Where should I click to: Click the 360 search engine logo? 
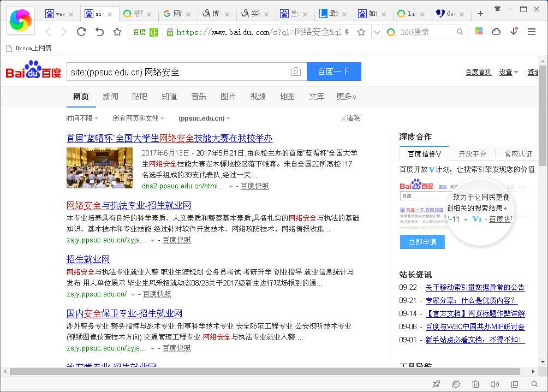pyautogui.click(x=391, y=32)
